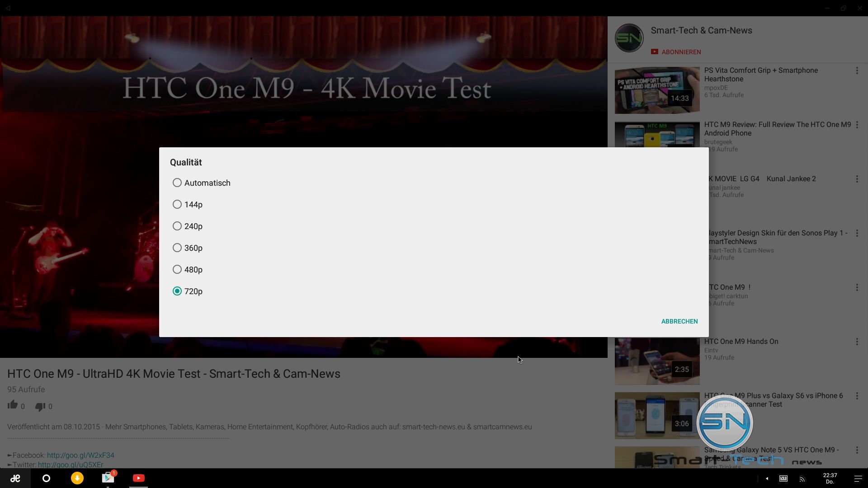
Task: Open the PS Vita Comfort Grip video thumbnail
Action: [657, 90]
